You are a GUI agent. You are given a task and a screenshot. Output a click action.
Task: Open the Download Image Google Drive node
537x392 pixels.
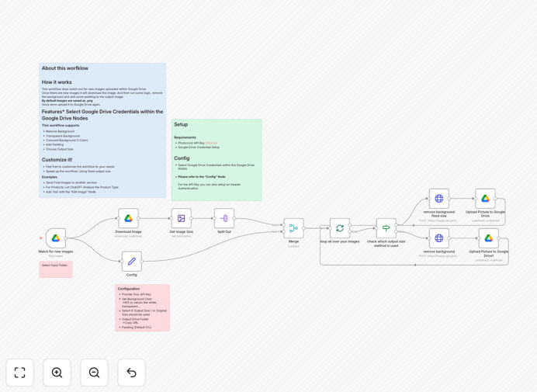(x=128, y=218)
